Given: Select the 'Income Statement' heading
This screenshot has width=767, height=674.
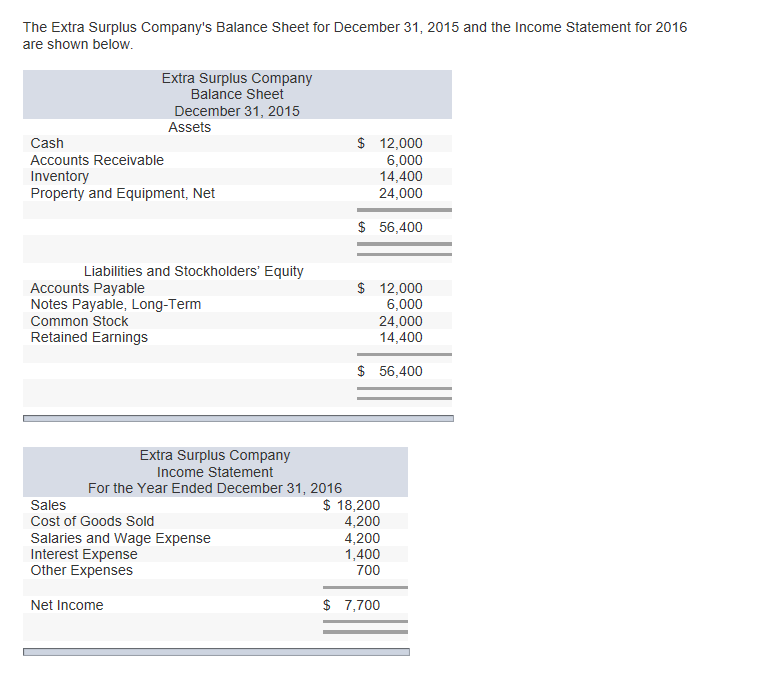Looking at the screenshot, I should pyautogui.click(x=215, y=472).
